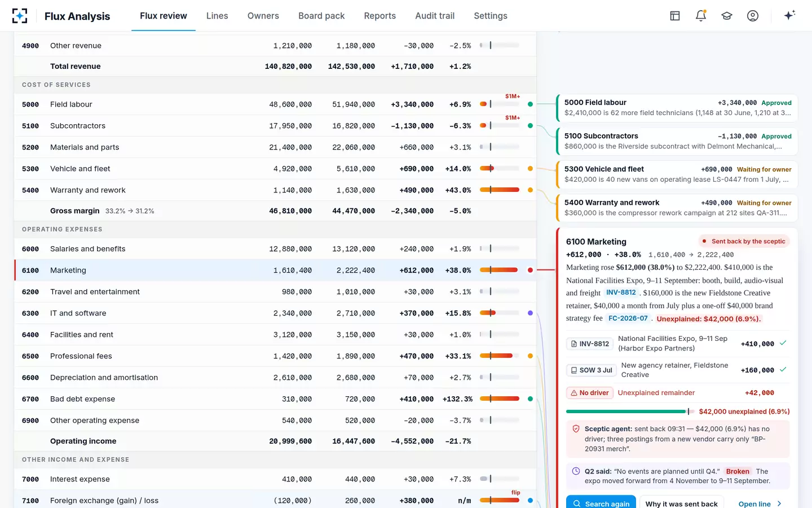Open the user account icon
This screenshot has height=508, width=812.
(753, 16)
